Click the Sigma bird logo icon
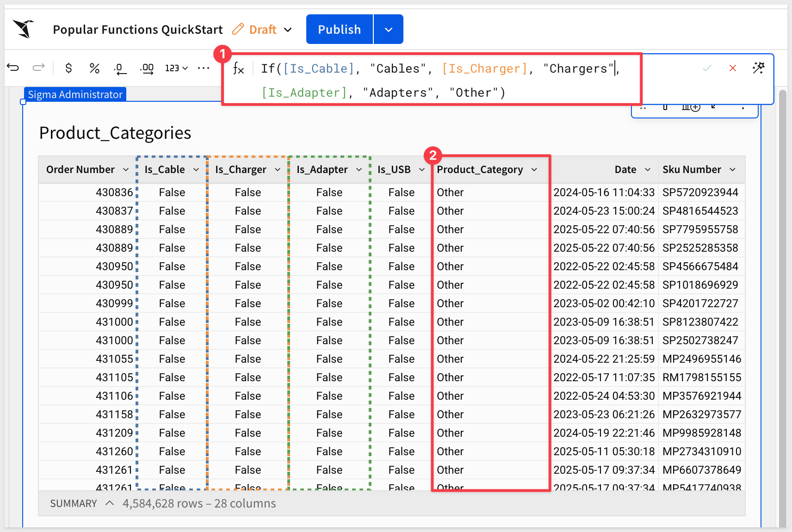The image size is (792, 532). [x=24, y=29]
